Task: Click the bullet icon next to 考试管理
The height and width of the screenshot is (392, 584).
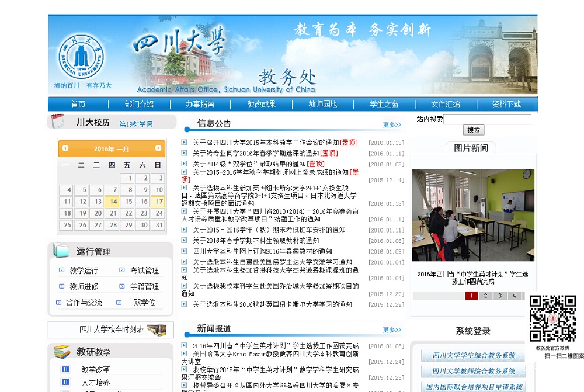Action: 122,270
